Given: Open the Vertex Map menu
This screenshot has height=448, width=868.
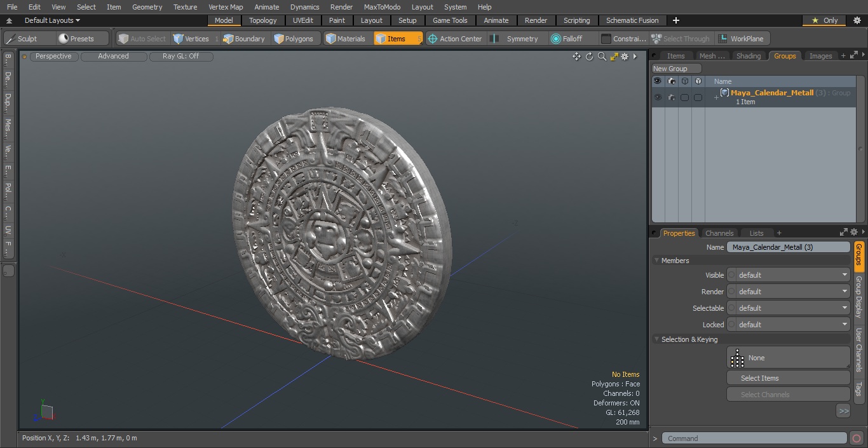Looking at the screenshot, I should coord(226,7).
